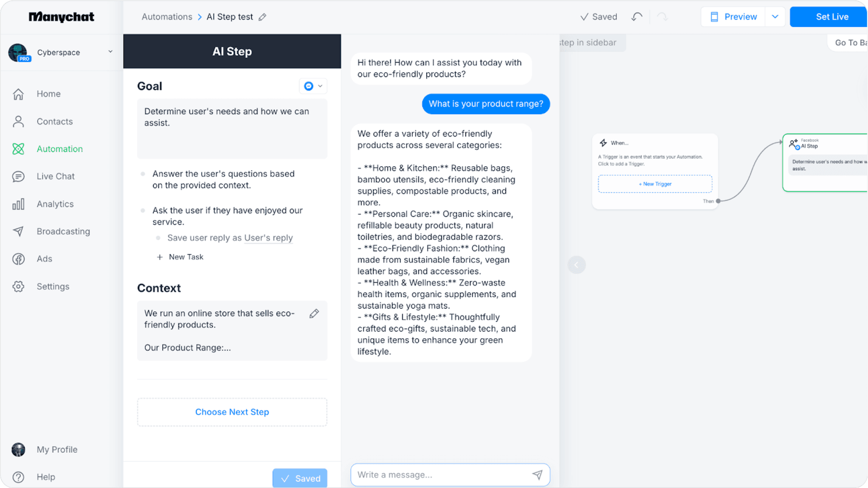This screenshot has height=488, width=868.
Task: Click Choose Next Step
Action: 232,412
